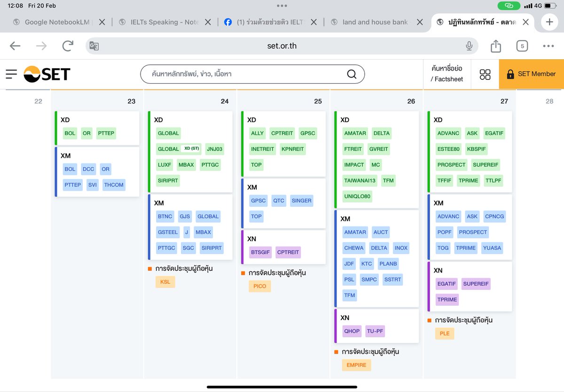Viewport: 564px width, 392px height.
Task: Open the four-squares apps grid icon
Action: click(x=485, y=74)
